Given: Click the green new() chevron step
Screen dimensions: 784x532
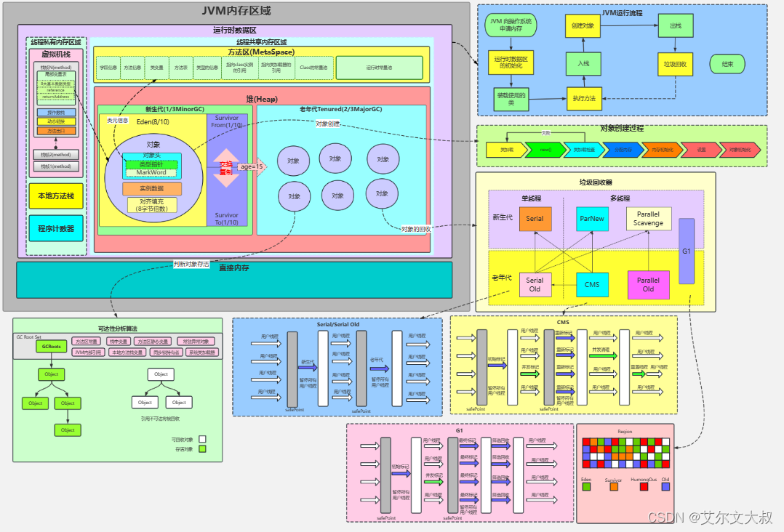Looking at the screenshot, I should tap(545, 150).
